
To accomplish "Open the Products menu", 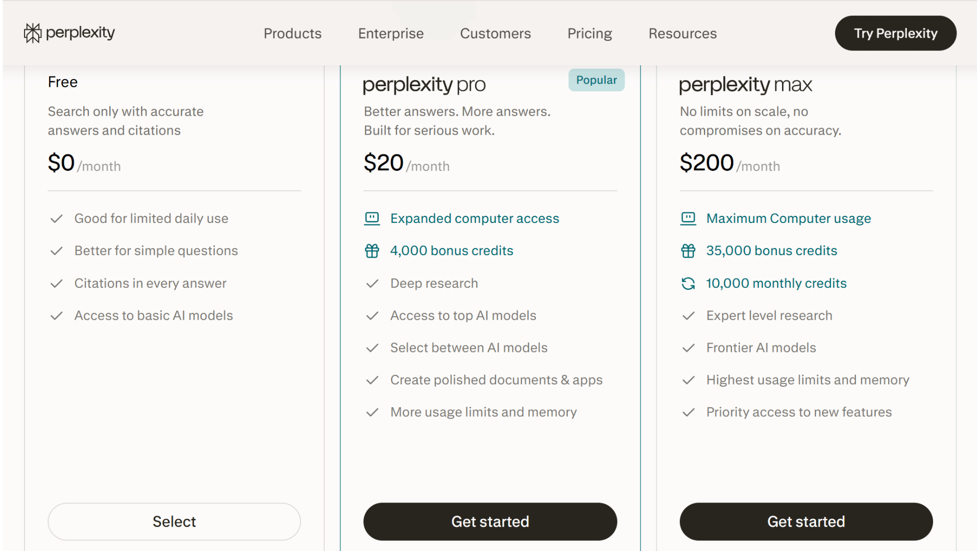I will coord(292,34).
